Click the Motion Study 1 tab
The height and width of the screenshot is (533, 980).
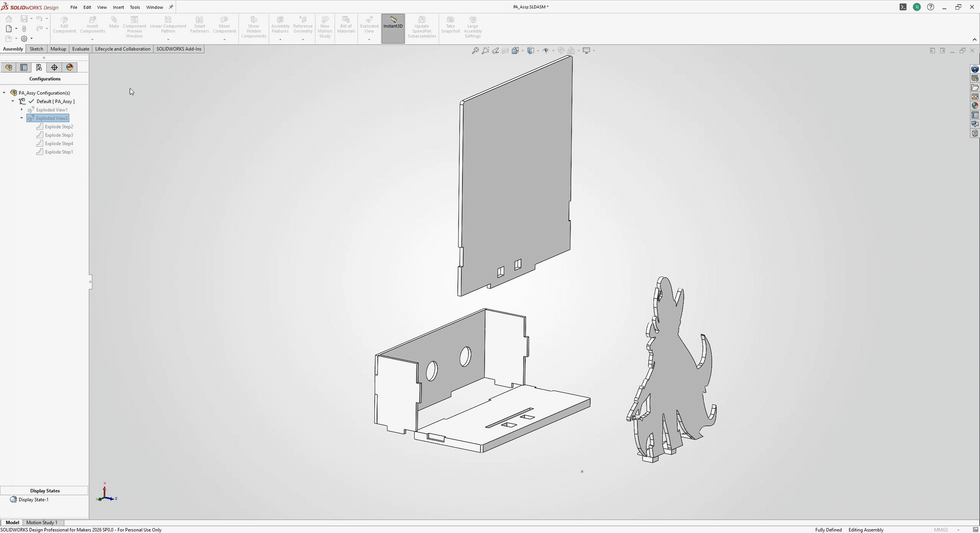(x=42, y=522)
